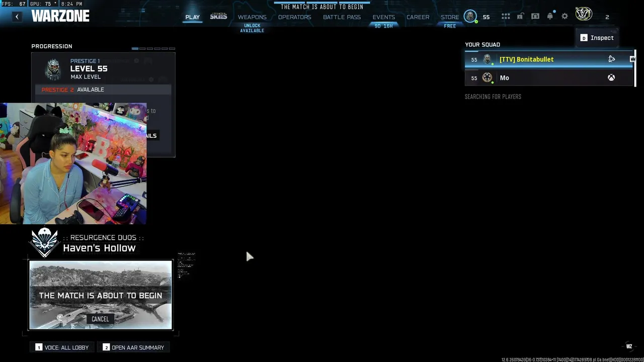Open the Store tab

pos(450,17)
